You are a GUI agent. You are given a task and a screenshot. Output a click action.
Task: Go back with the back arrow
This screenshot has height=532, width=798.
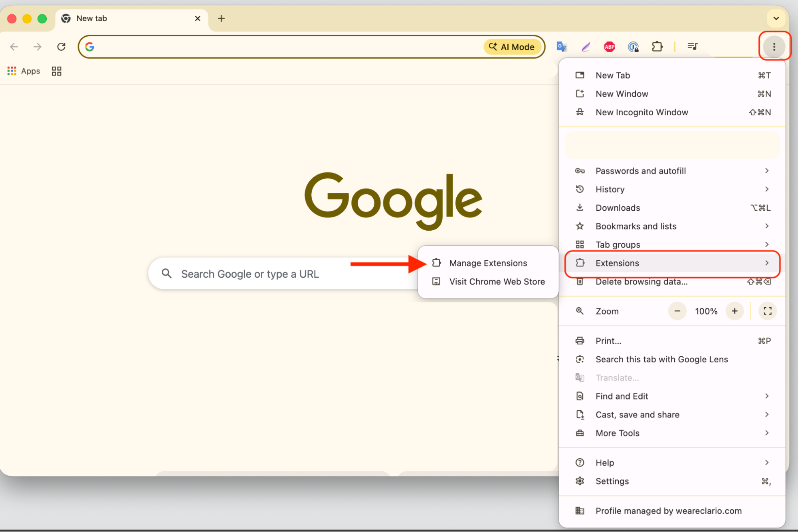click(x=14, y=47)
